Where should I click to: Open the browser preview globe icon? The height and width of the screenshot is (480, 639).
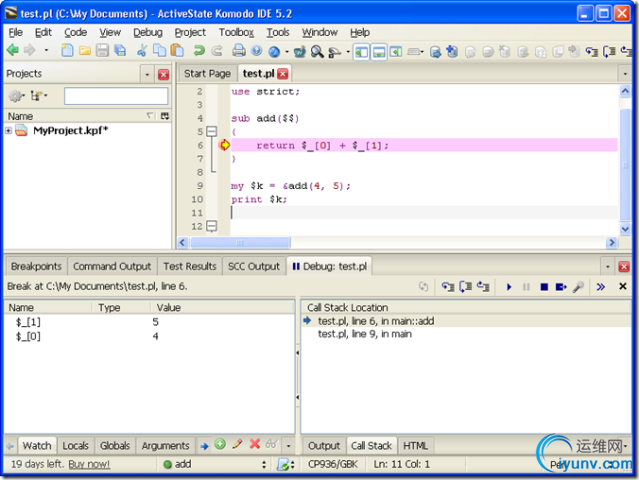click(x=274, y=51)
